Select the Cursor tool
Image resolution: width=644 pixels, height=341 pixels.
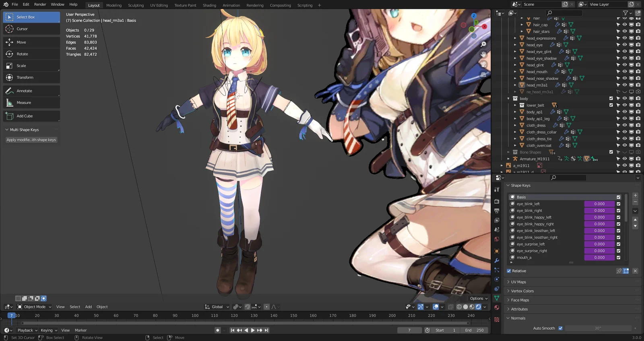[x=31, y=29]
